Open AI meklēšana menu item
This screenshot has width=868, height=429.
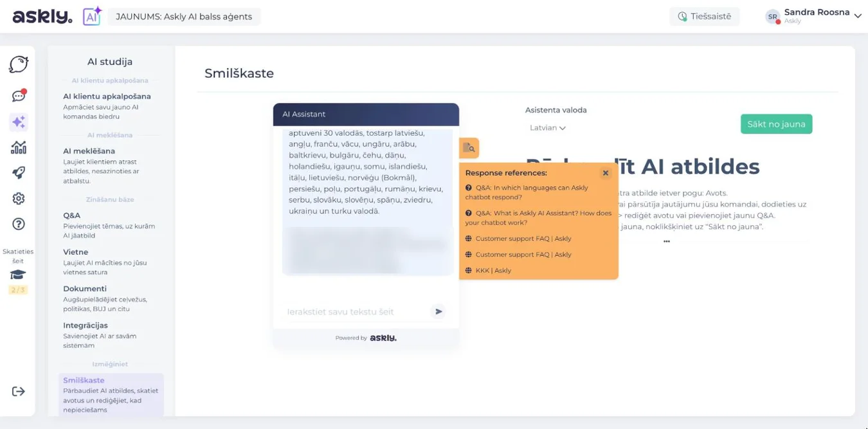point(110,166)
